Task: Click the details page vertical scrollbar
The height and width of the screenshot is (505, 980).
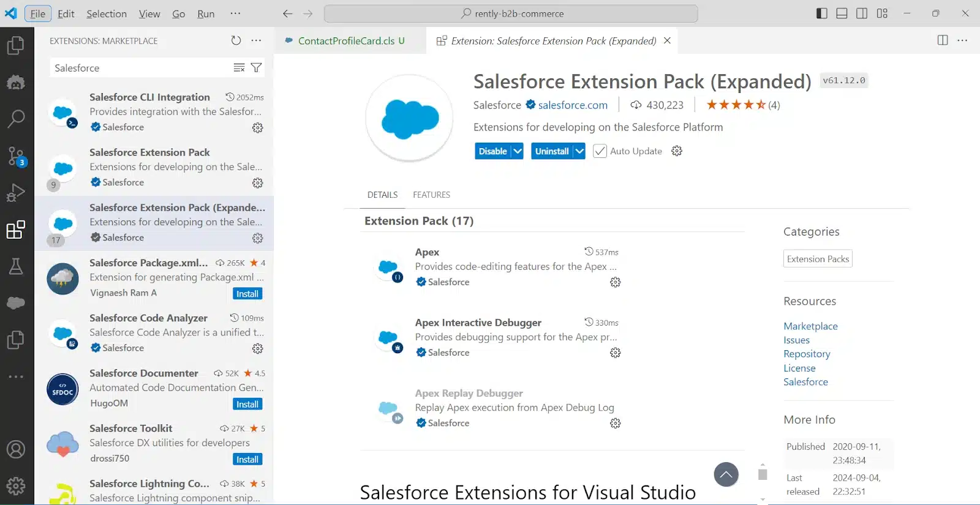Action: [x=763, y=474]
